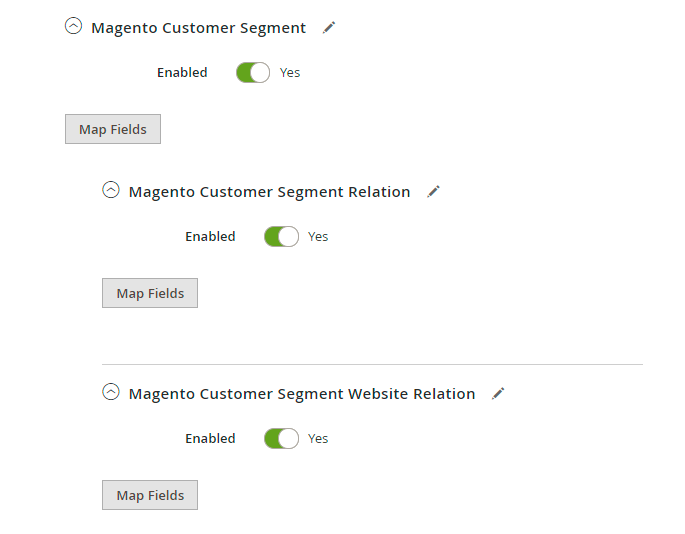
Task: Collapse the Magento Customer Segment Relation section
Action: (x=111, y=191)
